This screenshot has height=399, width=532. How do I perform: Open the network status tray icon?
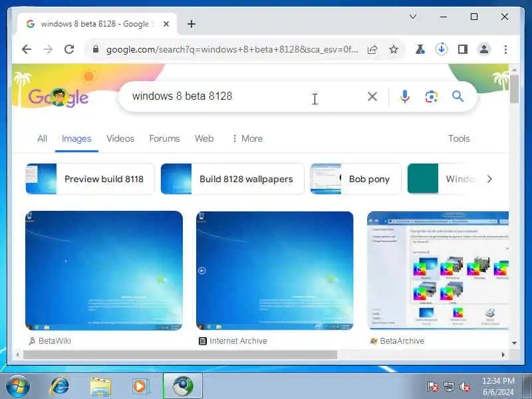point(448,386)
